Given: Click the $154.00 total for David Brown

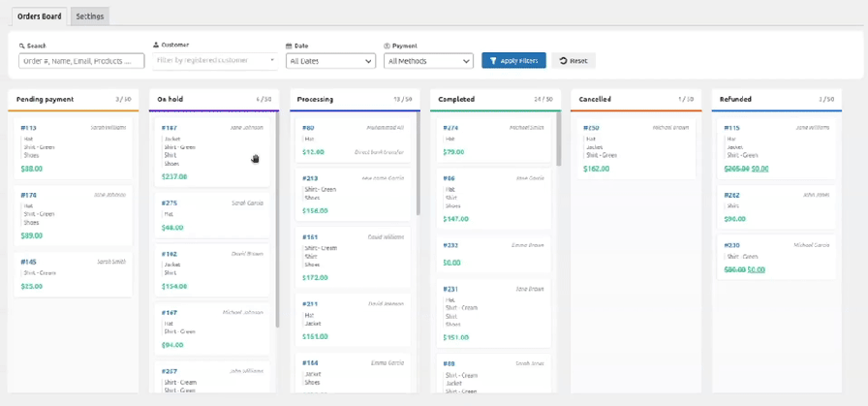Looking at the screenshot, I should click(x=174, y=287).
